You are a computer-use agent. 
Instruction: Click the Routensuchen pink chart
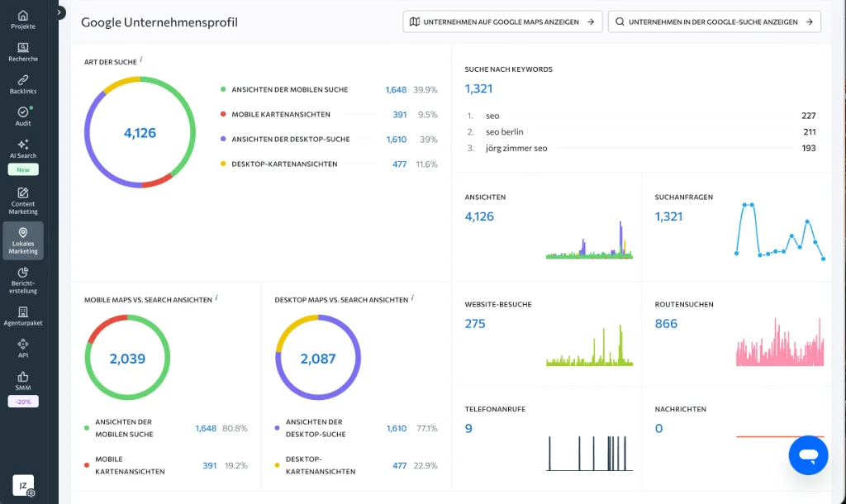(780, 342)
